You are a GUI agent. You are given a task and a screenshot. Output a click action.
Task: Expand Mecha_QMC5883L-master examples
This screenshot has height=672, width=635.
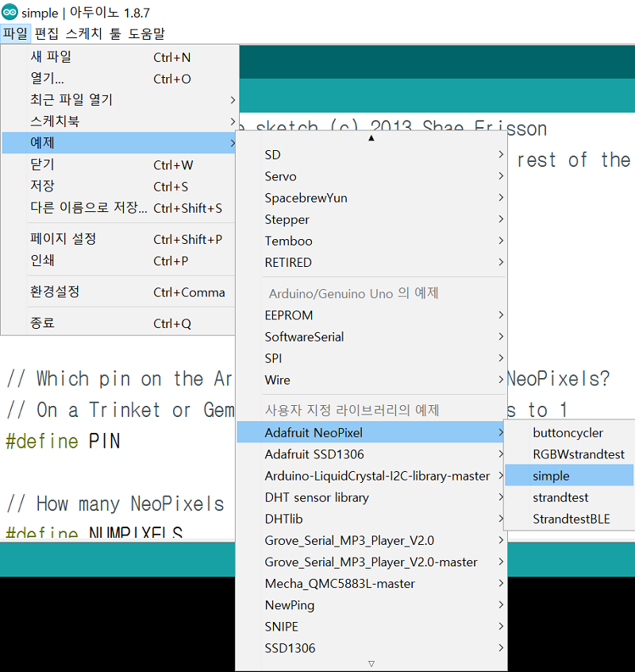371,583
